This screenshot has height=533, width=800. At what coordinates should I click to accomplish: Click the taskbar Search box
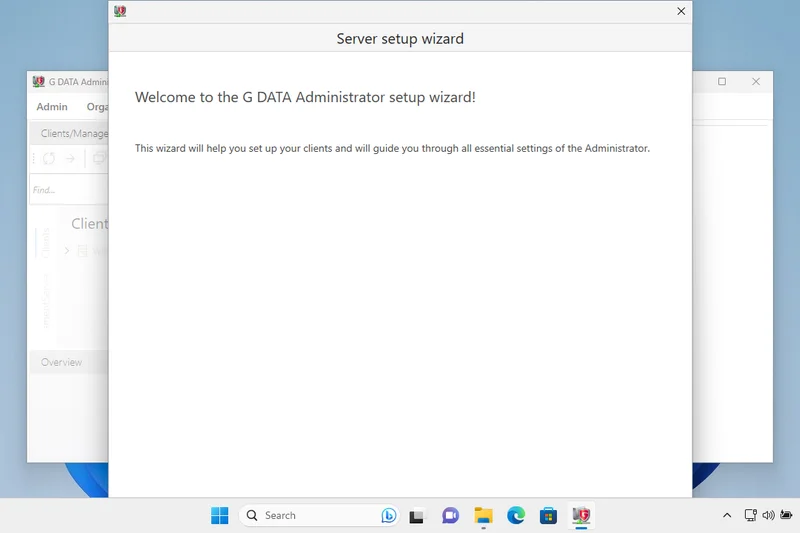pyautogui.click(x=320, y=516)
